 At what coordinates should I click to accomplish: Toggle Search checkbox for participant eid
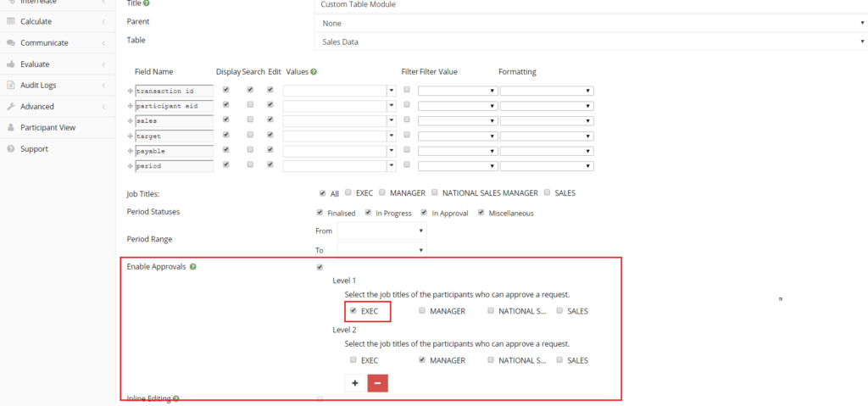coord(250,104)
